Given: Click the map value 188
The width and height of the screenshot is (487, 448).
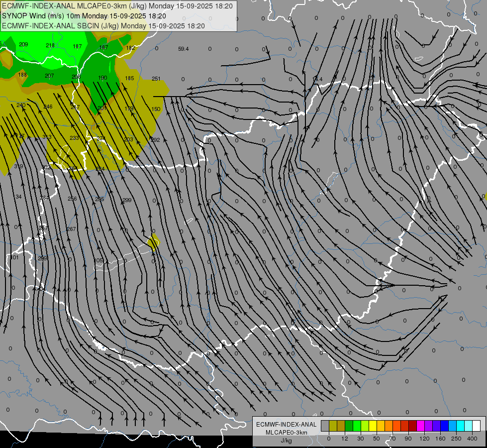Looking at the screenshot, I should (x=22, y=75).
